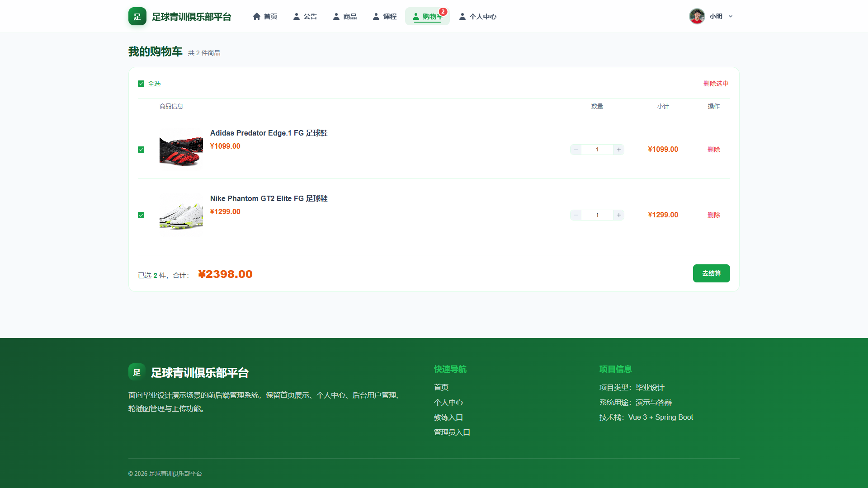Click the 小明 user avatar
This screenshot has height=488, width=868.
click(x=697, y=16)
